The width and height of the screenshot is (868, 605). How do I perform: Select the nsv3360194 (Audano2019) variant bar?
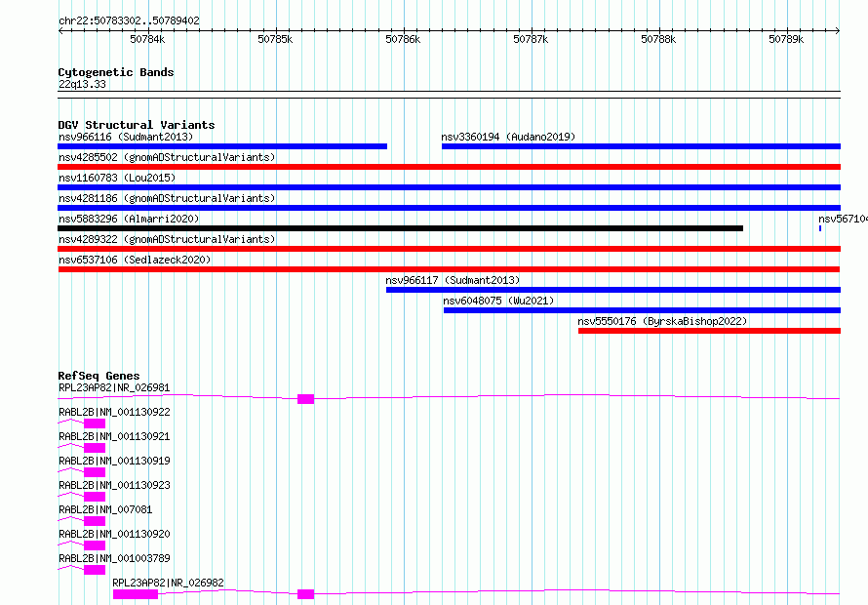click(641, 146)
